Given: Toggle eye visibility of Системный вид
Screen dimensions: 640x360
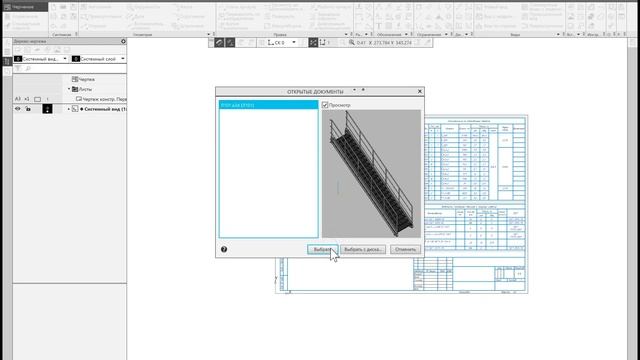Looking at the screenshot, I should [18, 109].
